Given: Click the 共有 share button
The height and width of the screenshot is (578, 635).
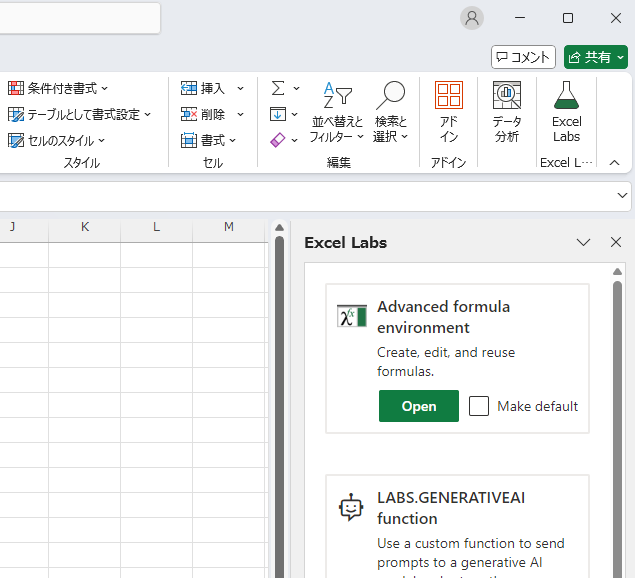Looking at the screenshot, I should (x=596, y=57).
